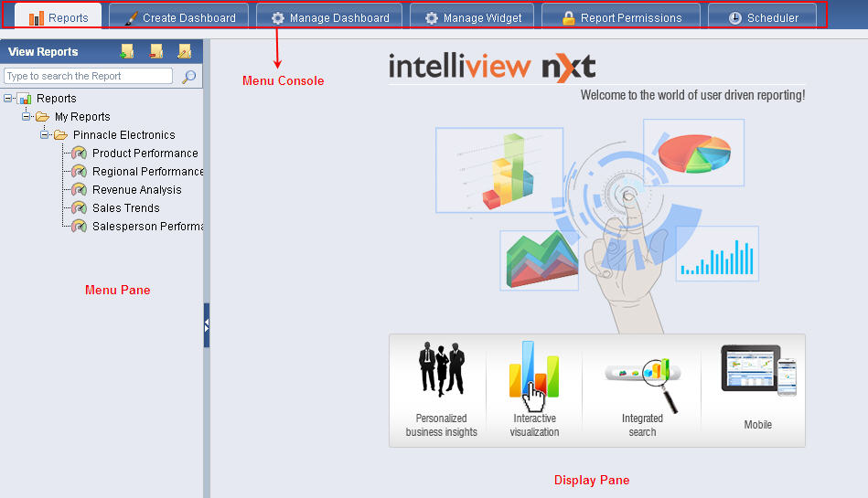This screenshot has height=498, width=868.
Task: Collapse the My Reports folder
Action: (x=27, y=116)
